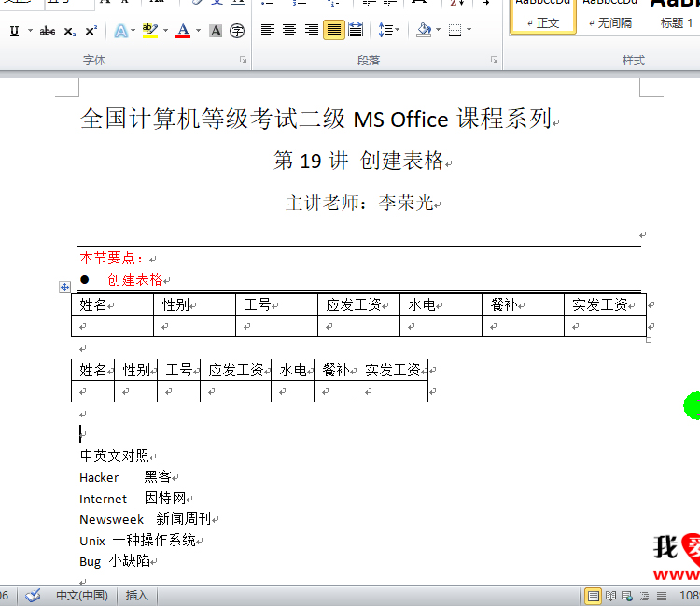The width and height of the screenshot is (700, 606).
Task: Toggle 插入 insert mode in status bar
Action: click(x=136, y=596)
